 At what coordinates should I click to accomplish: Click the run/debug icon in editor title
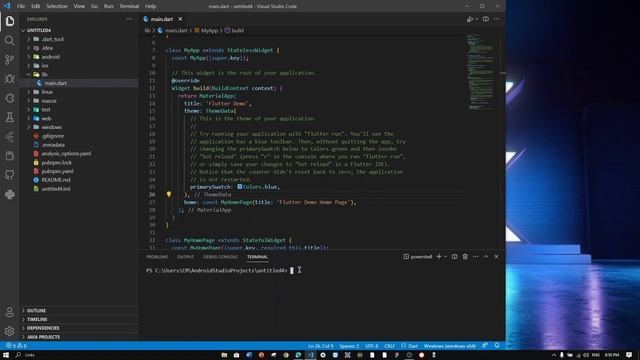tap(470, 19)
